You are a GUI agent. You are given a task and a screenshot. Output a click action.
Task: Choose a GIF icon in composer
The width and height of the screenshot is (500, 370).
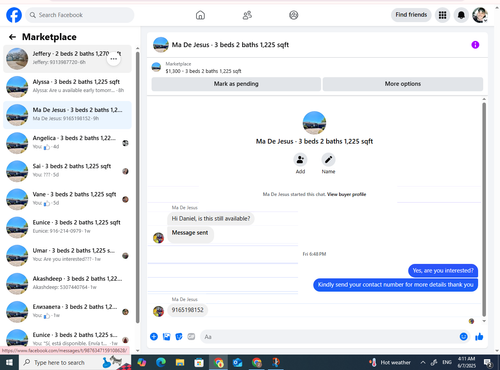[x=191, y=337]
